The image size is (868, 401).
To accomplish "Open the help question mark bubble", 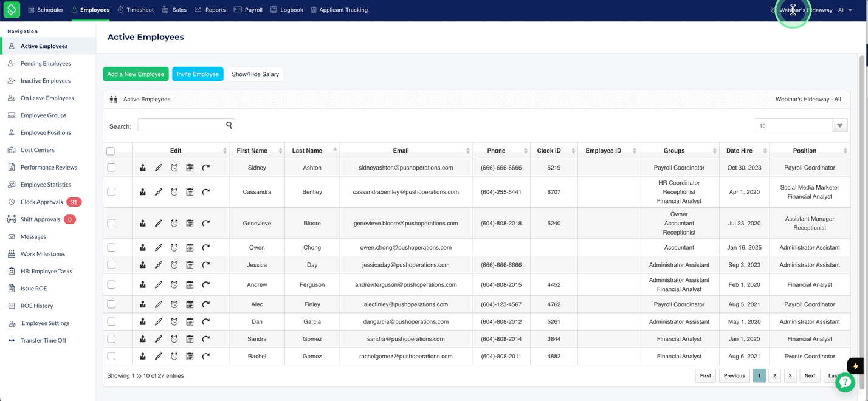I will point(846,382).
